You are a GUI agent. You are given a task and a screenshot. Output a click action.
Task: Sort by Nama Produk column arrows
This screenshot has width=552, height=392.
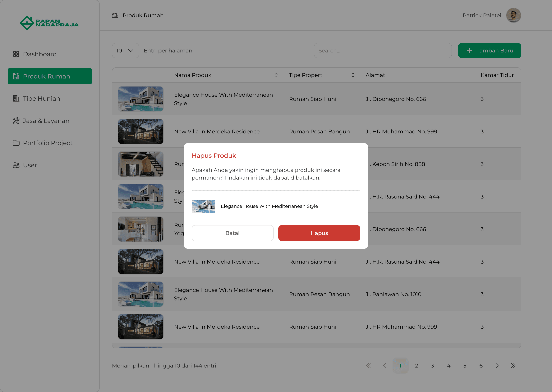276,75
